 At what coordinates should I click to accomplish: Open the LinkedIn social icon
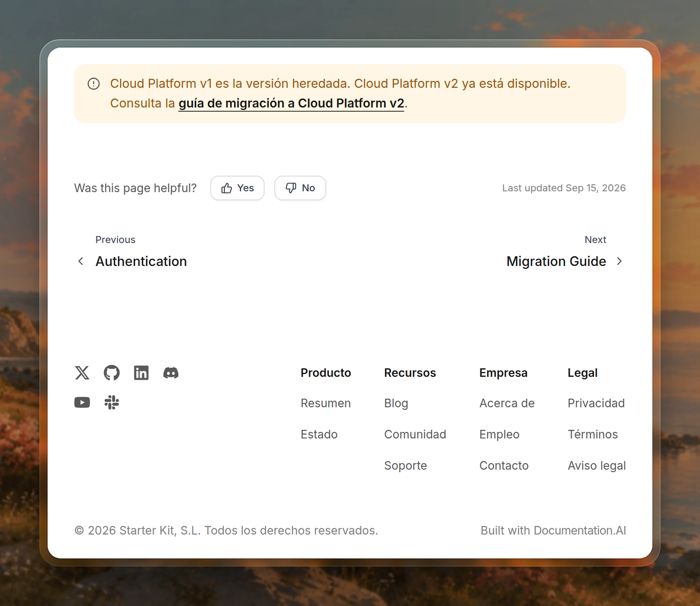tap(141, 373)
